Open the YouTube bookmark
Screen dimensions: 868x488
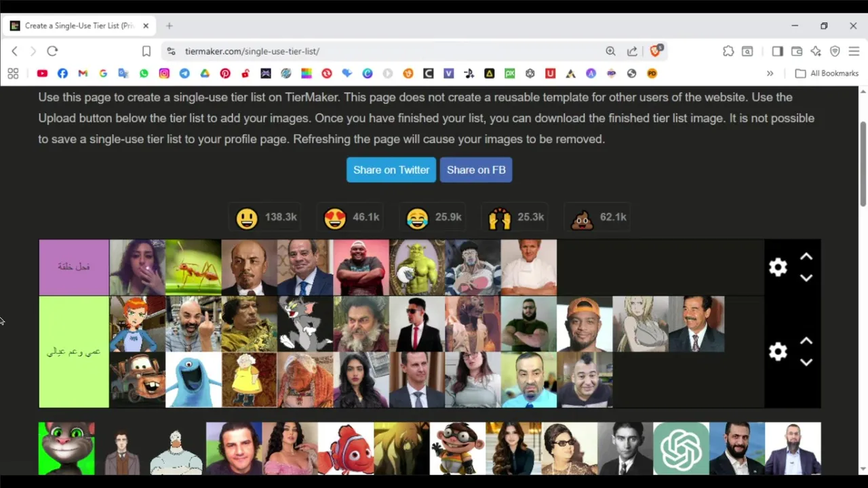pos(42,73)
